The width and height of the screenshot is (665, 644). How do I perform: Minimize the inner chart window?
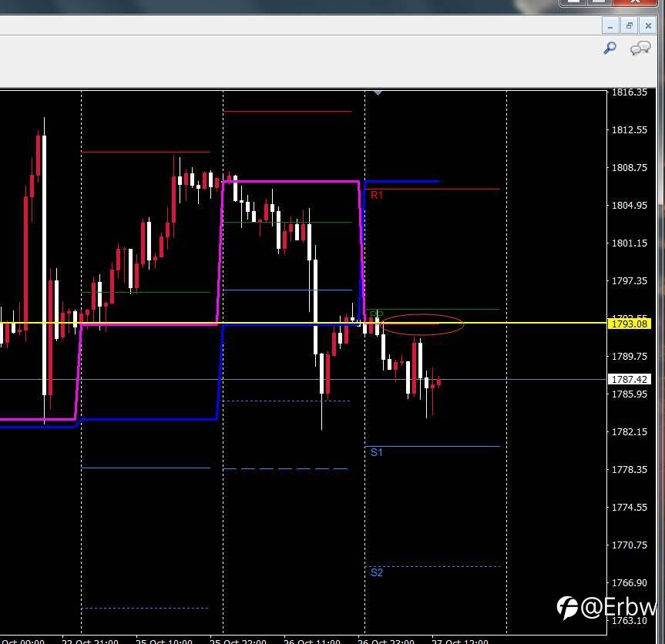click(610, 26)
